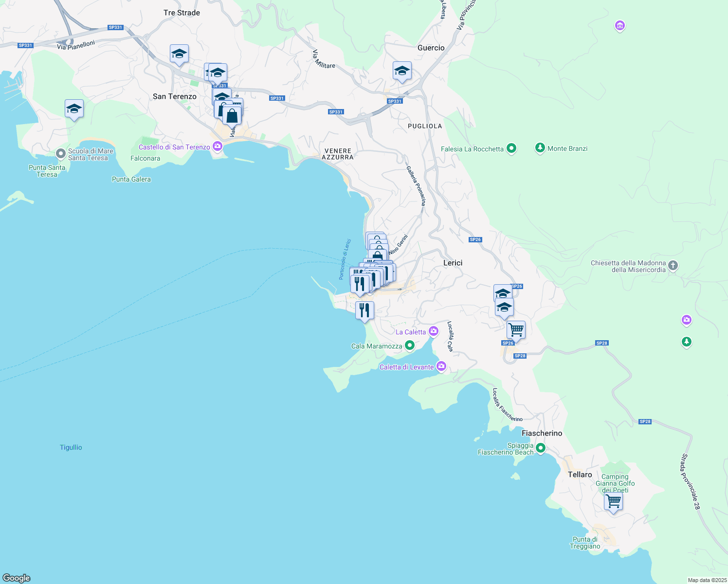
Task: Open the Falesia La Rocchetta green pin
Action: coord(511,148)
